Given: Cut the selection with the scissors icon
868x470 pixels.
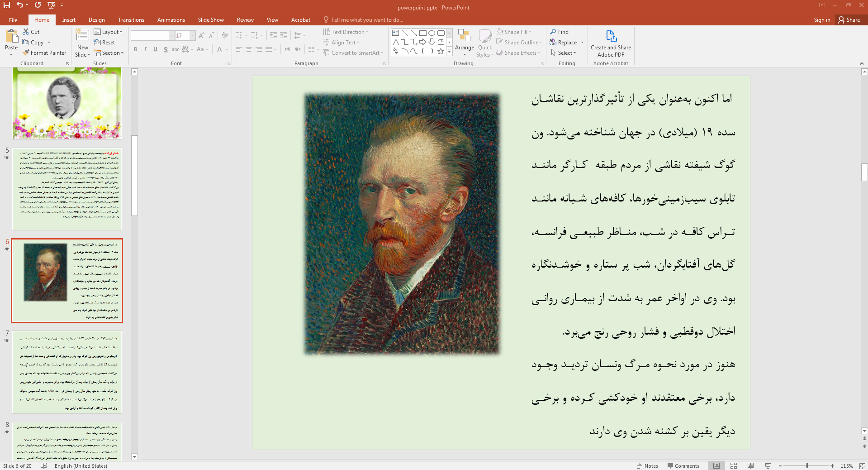Looking at the screenshot, I should [26, 32].
